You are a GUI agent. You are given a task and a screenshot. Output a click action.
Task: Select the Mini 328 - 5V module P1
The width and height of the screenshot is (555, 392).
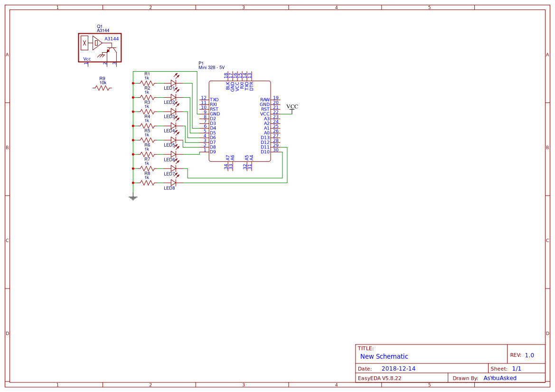[240, 121]
